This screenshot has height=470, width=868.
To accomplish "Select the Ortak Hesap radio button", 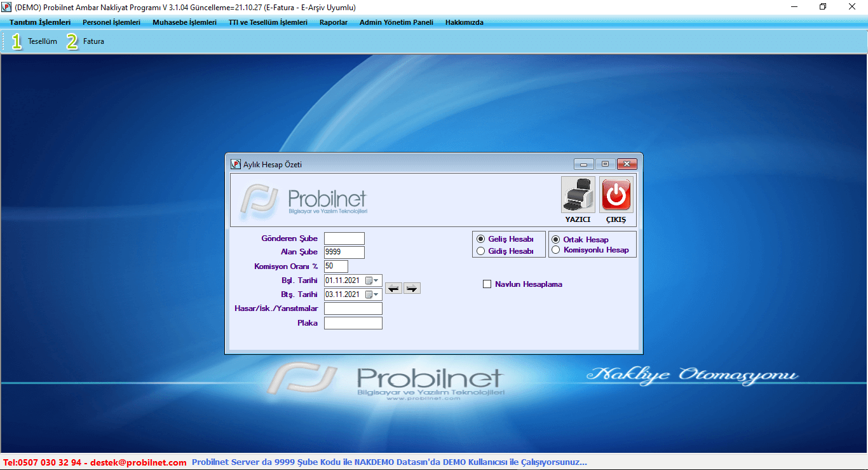I will [555, 240].
